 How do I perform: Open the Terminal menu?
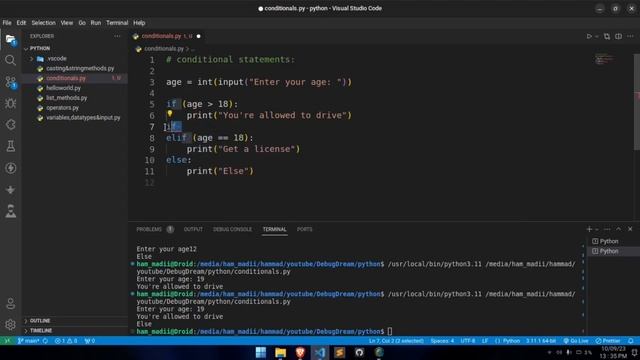(x=117, y=23)
